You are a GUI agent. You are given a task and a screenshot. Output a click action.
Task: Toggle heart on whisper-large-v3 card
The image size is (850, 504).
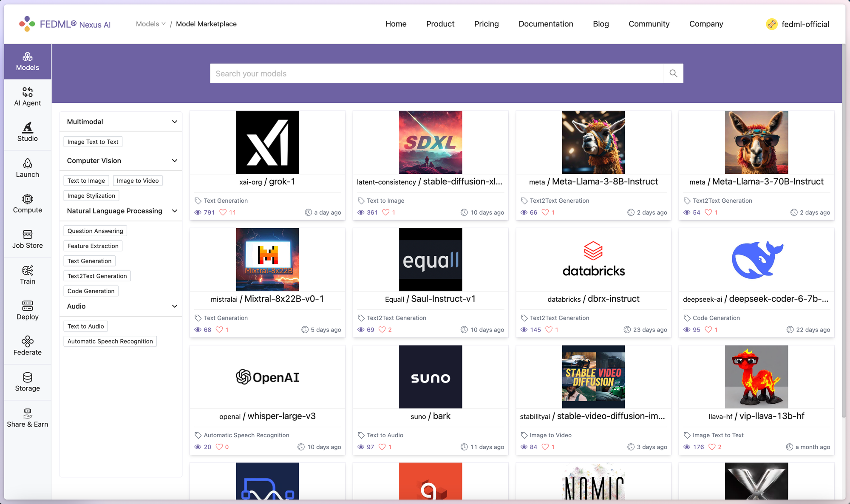point(219,447)
